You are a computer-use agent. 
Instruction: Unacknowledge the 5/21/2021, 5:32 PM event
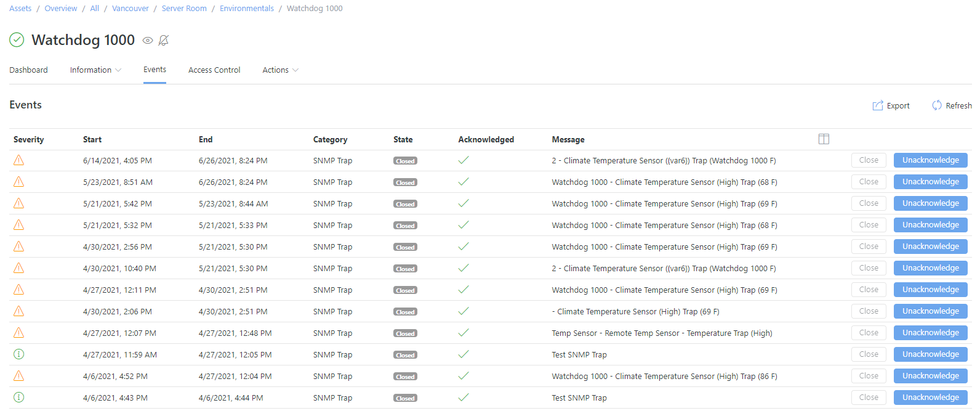click(x=930, y=225)
